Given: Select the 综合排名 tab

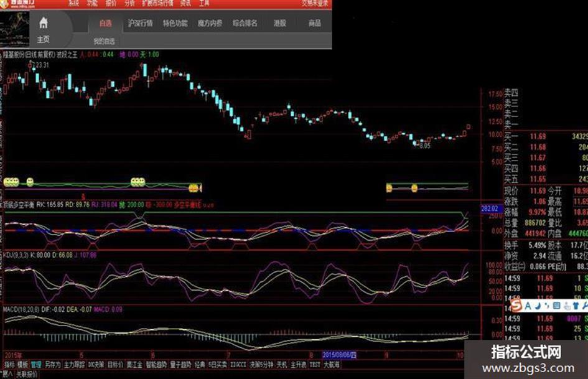Looking at the screenshot, I should [245, 23].
